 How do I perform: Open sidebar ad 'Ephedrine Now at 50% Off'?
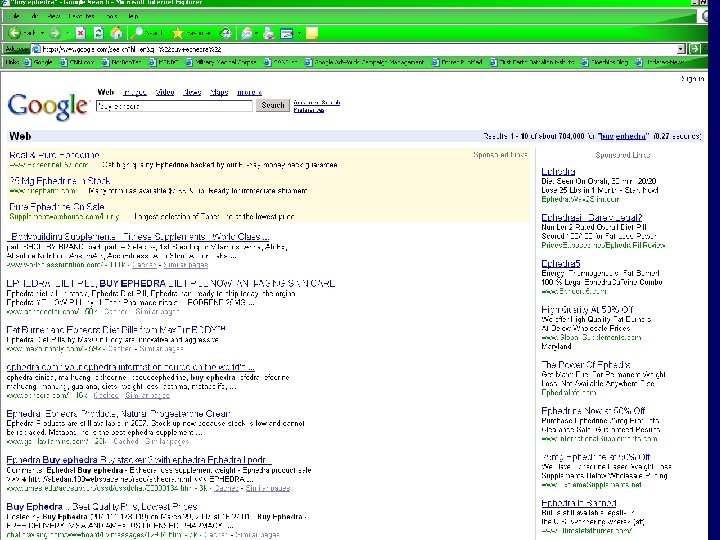click(593, 411)
